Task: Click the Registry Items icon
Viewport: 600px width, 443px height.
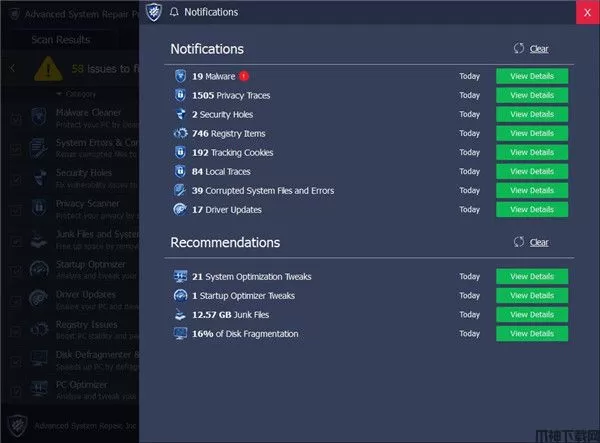Action: (x=180, y=133)
